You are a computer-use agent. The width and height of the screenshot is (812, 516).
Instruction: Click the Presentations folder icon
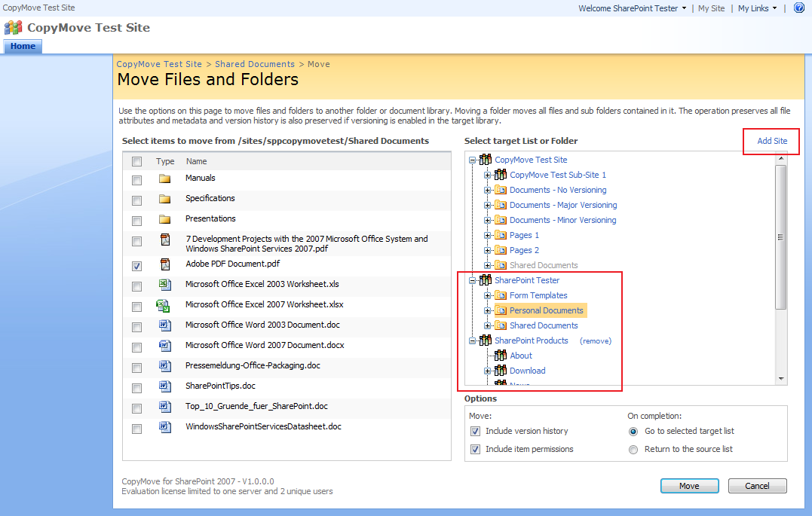coord(164,219)
